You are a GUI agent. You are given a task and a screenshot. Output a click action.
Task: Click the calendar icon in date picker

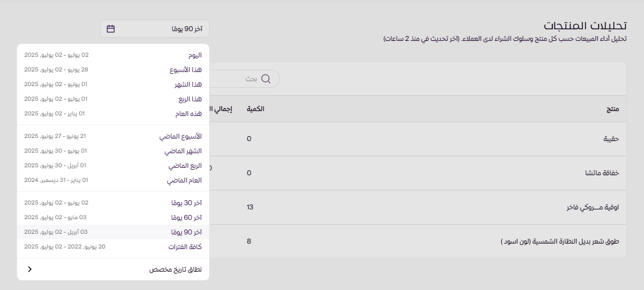pyautogui.click(x=110, y=29)
